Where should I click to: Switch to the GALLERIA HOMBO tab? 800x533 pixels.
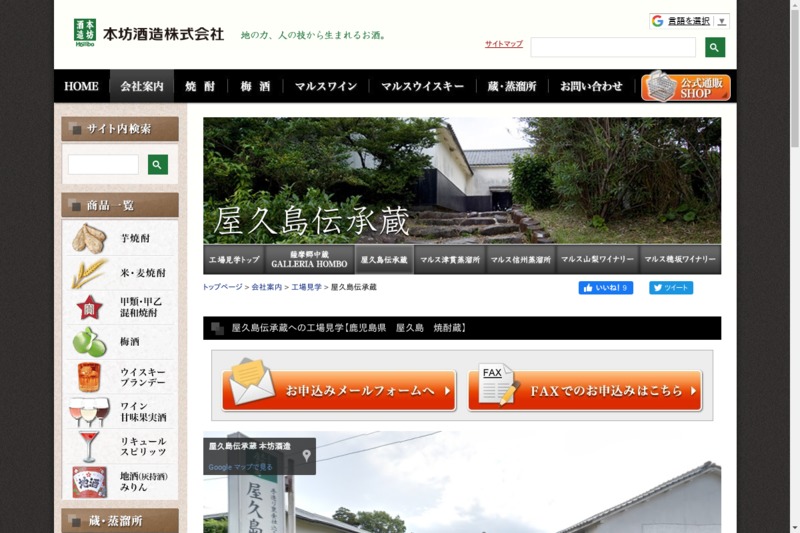(311, 259)
